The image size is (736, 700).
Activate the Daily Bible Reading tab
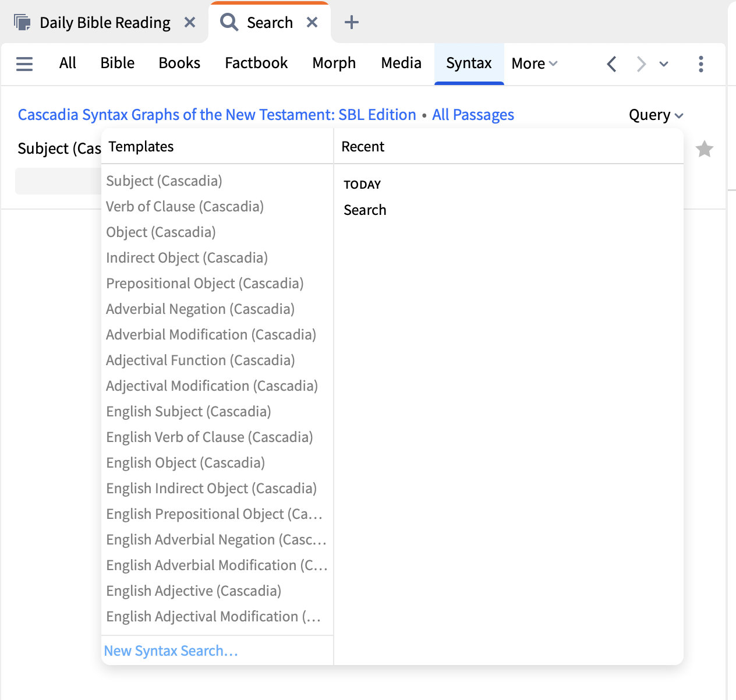(105, 23)
